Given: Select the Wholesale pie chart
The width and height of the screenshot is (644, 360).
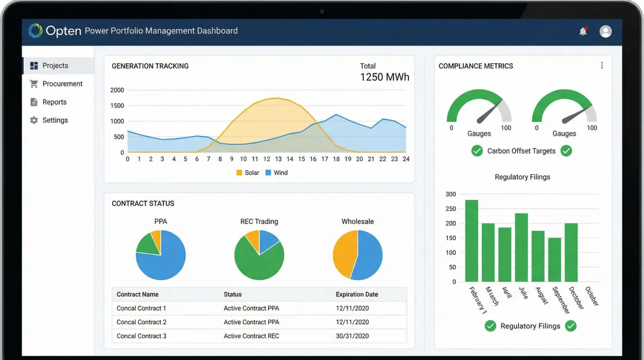Looking at the screenshot, I should 357,255.
